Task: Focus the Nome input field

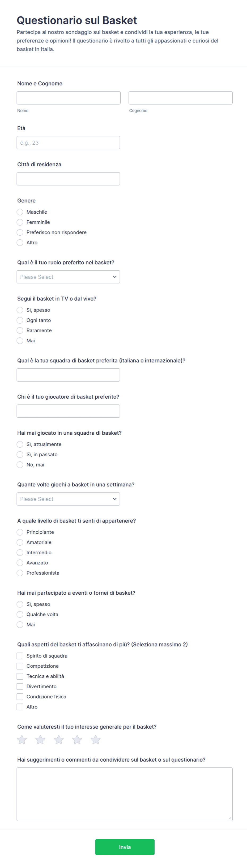Action: pos(69,98)
